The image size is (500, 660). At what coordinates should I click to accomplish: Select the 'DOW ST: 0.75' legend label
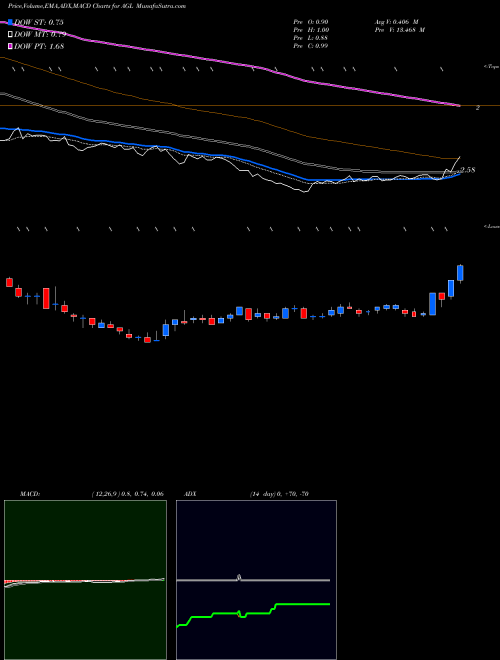(x=39, y=22)
